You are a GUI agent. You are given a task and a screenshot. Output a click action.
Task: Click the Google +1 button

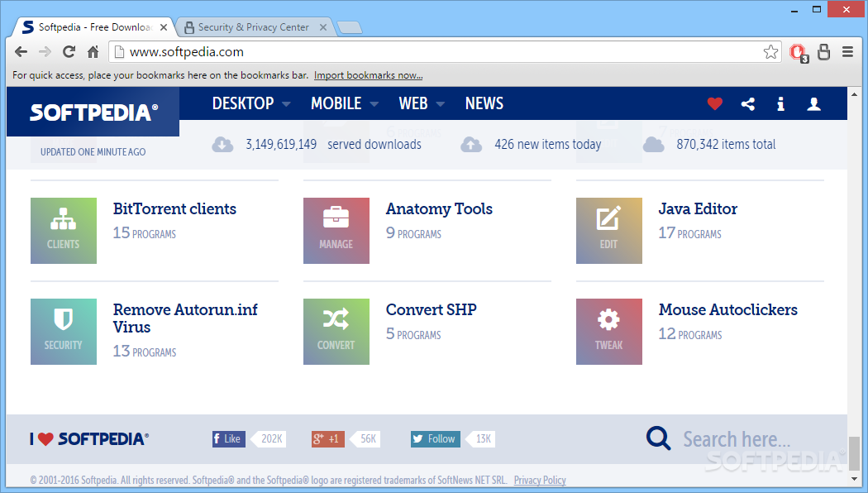point(327,438)
